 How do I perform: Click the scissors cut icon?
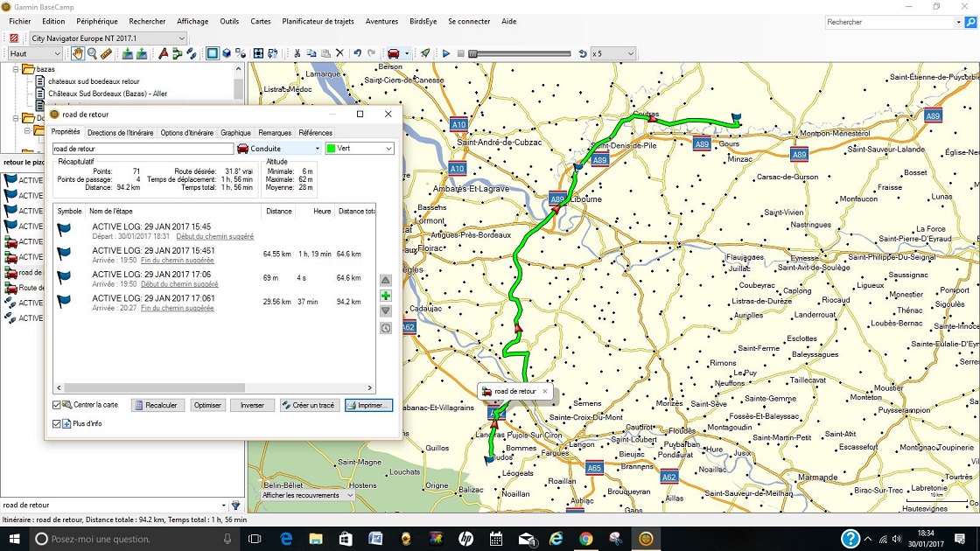(297, 54)
